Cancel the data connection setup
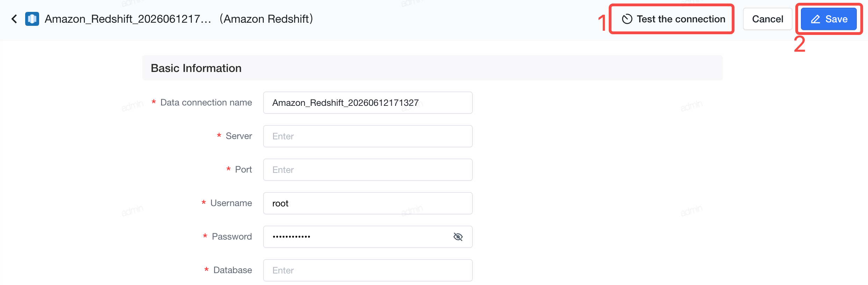This screenshot has width=868, height=285. click(767, 19)
